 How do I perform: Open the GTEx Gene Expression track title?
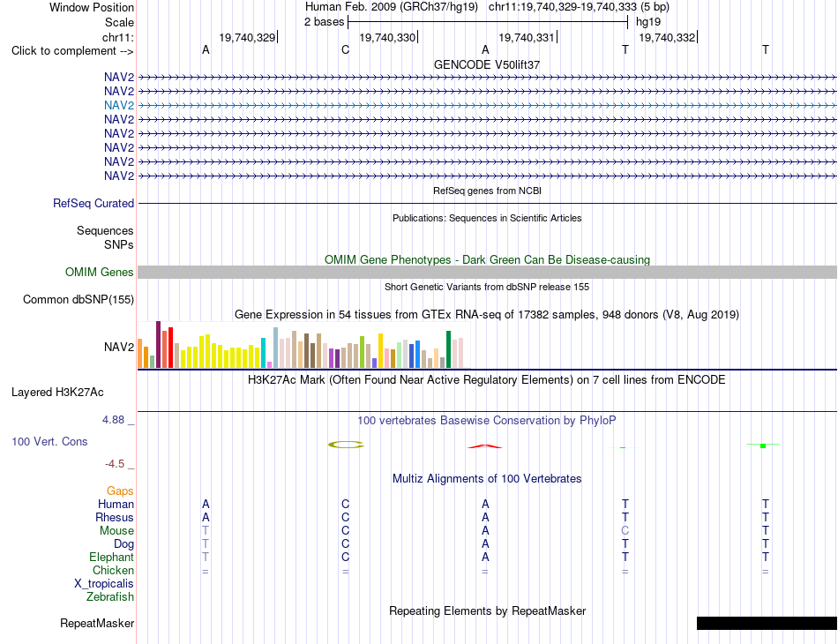487,314
